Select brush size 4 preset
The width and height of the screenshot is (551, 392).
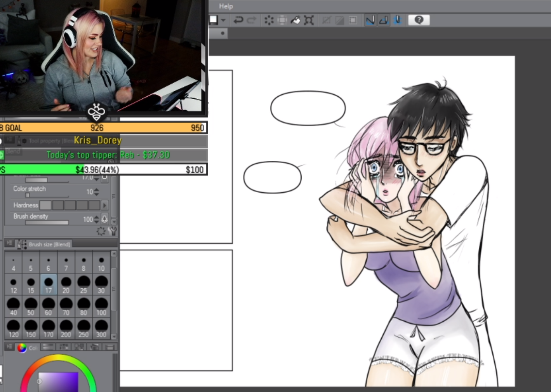(x=13, y=263)
